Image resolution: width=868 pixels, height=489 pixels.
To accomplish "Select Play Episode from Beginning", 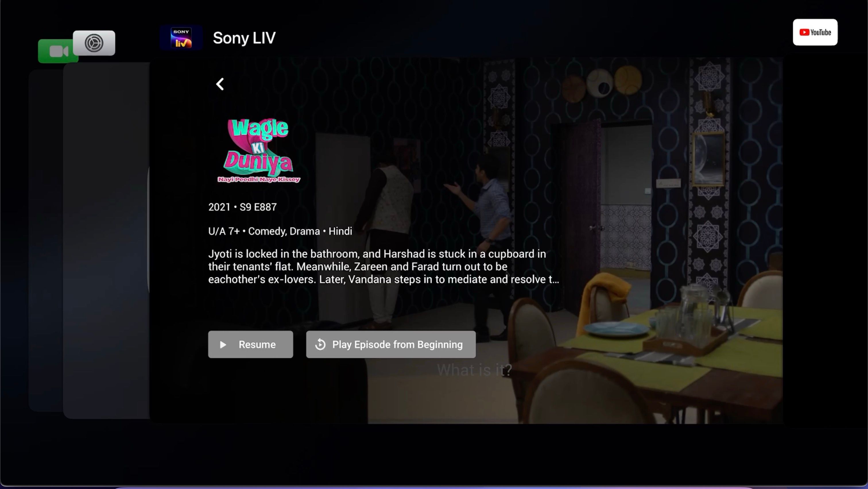I will tap(390, 344).
